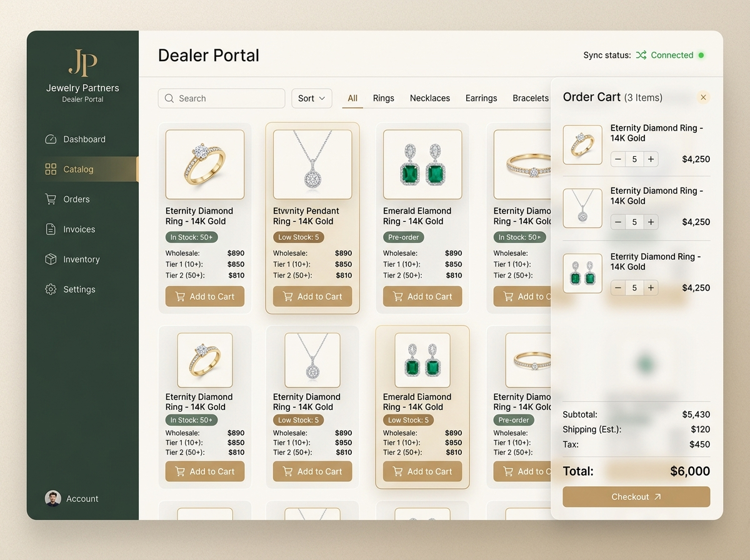Increase quantity of the cart item with emerald earrings thumbnail

[651, 287]
